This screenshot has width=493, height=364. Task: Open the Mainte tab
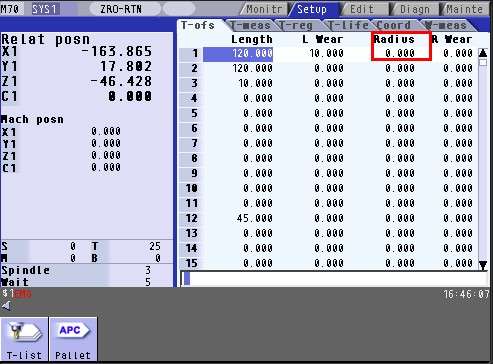(465, 9)
